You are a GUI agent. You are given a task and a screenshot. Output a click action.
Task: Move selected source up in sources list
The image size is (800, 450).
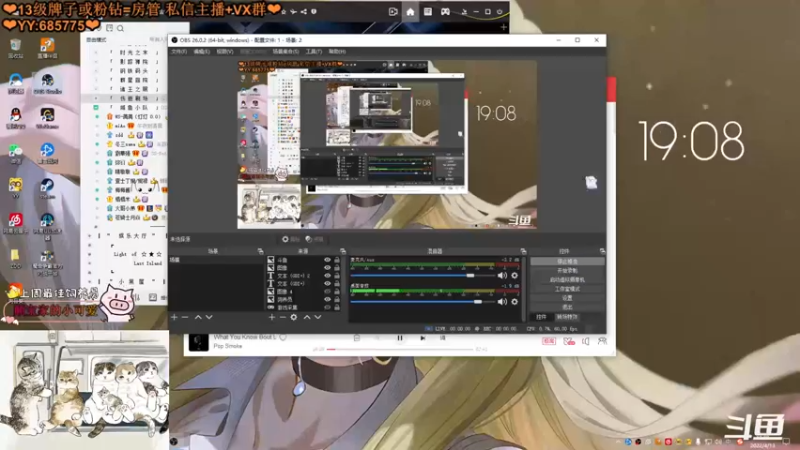point(307,317)
